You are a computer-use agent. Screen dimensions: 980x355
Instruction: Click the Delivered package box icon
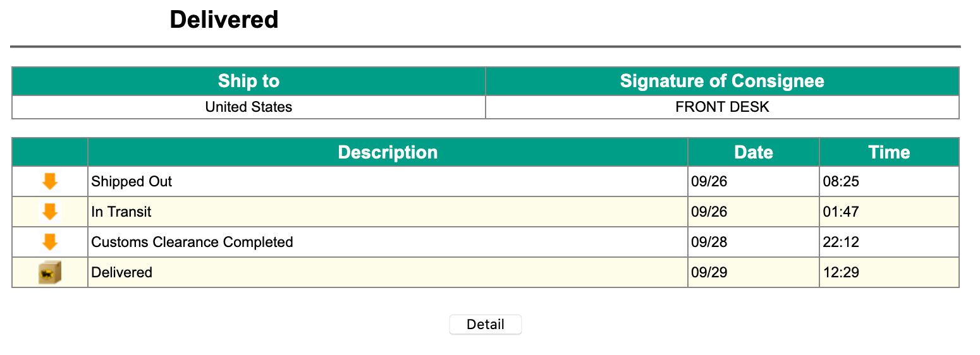click(x=50, y=272)
